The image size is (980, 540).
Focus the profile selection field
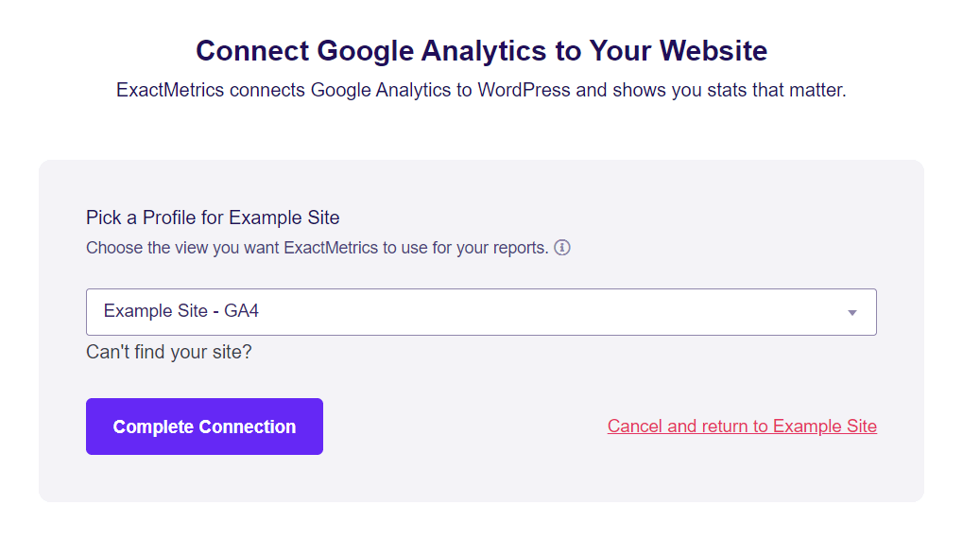pos(481,311)
